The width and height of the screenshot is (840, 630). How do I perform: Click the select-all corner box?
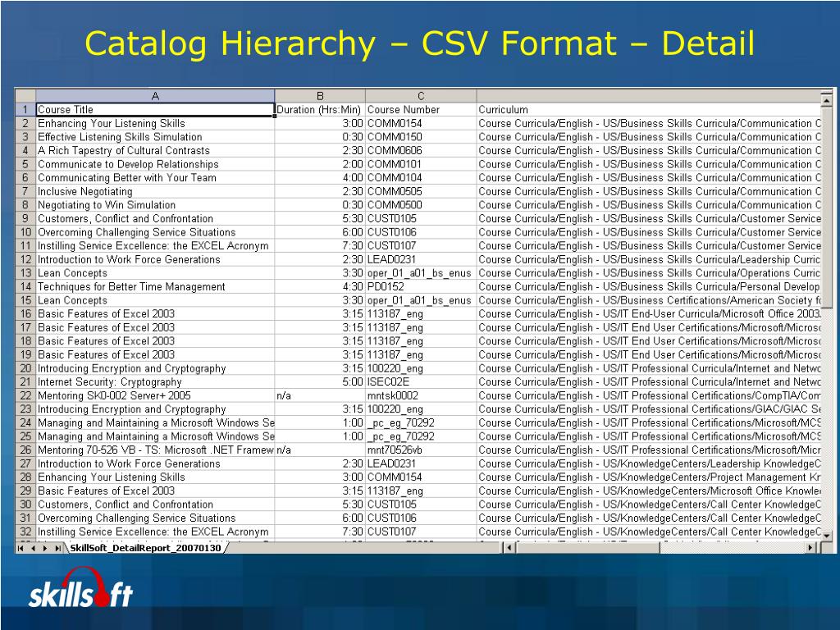pos(25,96)
